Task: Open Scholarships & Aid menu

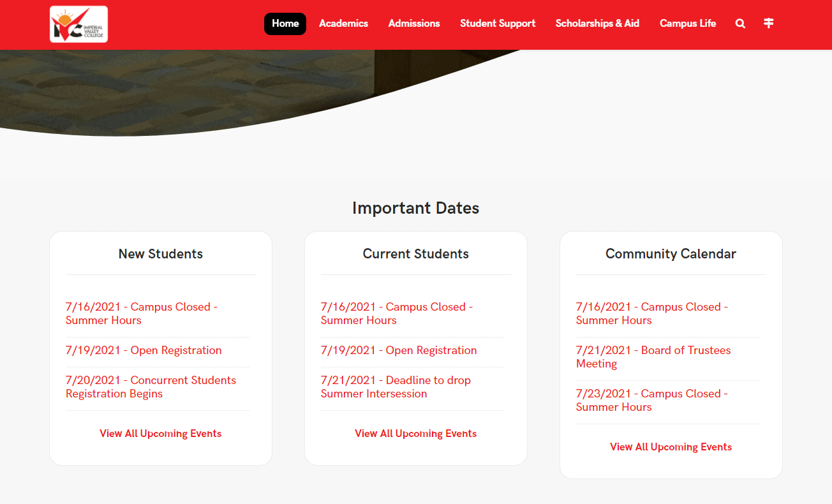Action: 597,24
